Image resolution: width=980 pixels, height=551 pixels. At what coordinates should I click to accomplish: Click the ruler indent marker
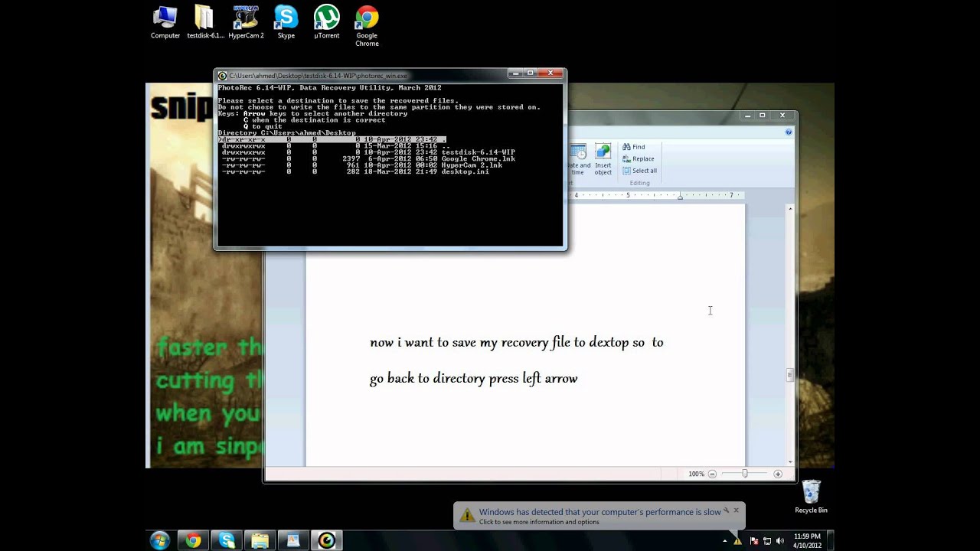click(x=680, y=196)
